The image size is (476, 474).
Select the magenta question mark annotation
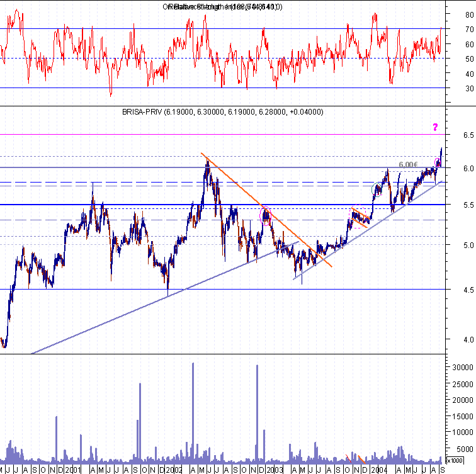pyautogui.click(x=435, y=127)
